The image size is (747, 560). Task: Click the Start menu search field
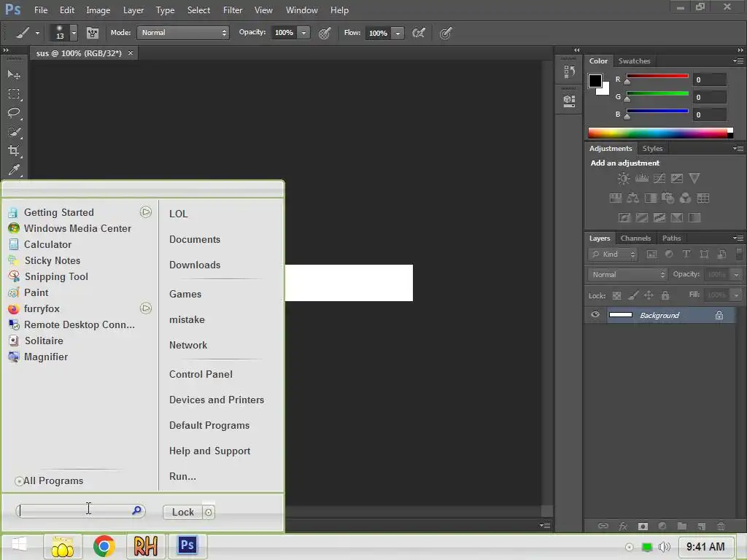coord(80,511)
